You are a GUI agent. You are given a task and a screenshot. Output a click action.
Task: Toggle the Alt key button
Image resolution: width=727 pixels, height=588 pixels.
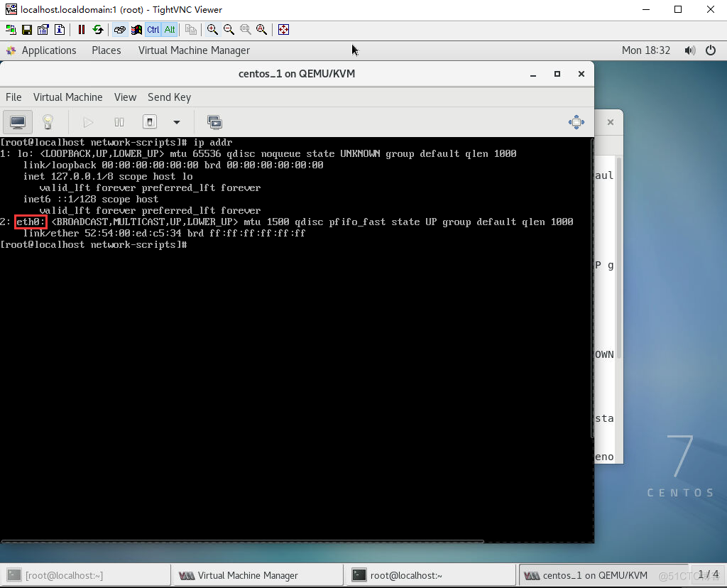point(170,30)
